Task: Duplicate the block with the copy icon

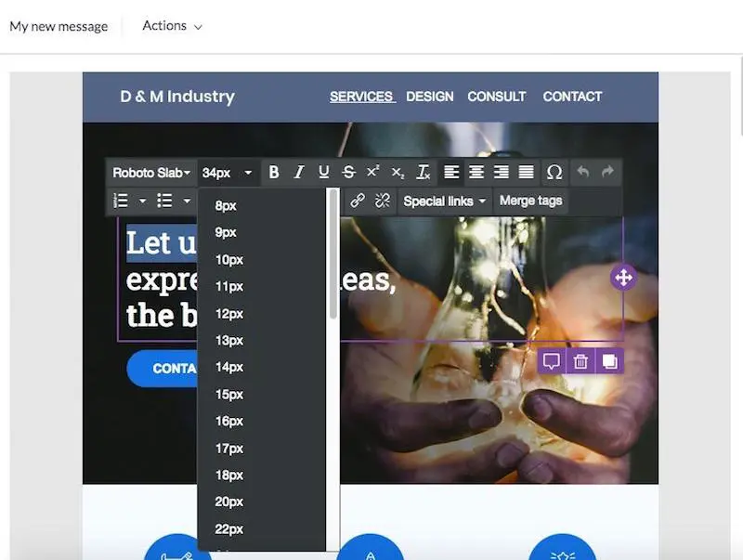Action: point(608,361)
